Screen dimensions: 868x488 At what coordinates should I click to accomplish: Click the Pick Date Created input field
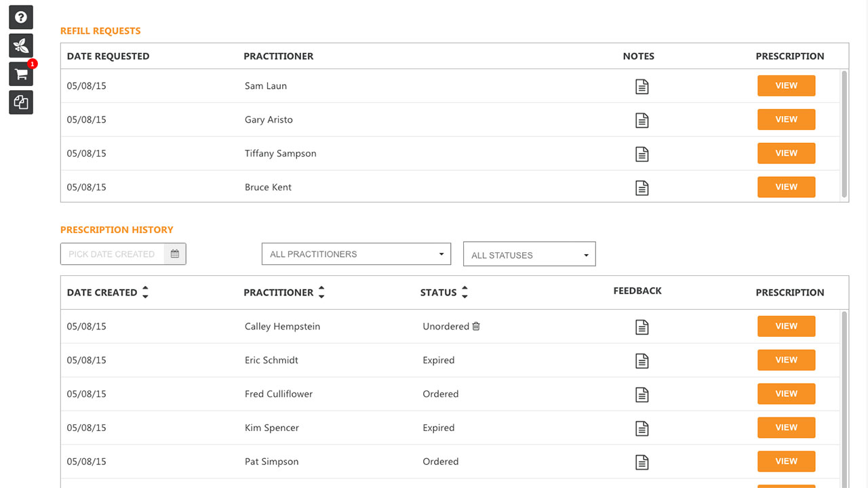click(x=113, y=254)
